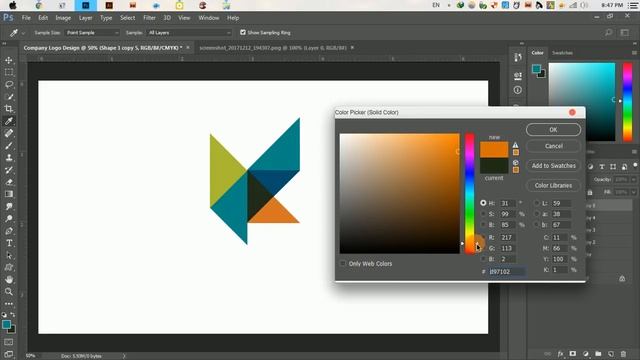Screen dimensions: 640x360
Task: Select the Zoom tool
Action: pyautogui.click(x=9, y=292)
